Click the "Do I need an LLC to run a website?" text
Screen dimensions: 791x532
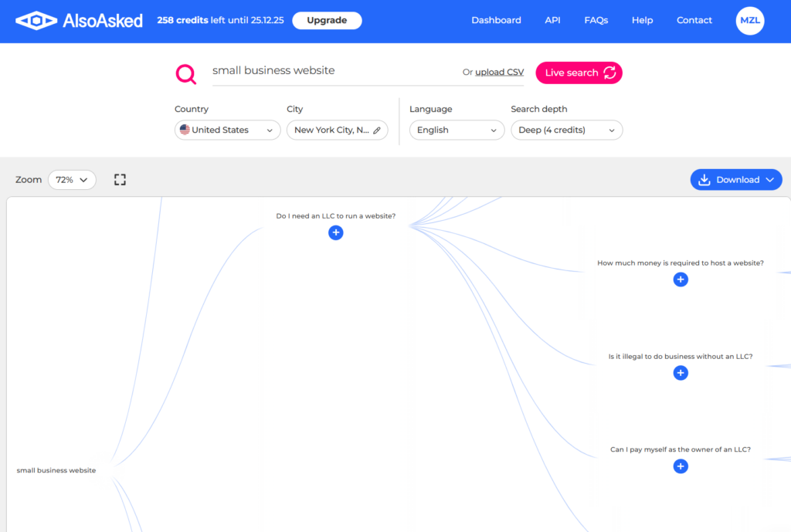335,216
